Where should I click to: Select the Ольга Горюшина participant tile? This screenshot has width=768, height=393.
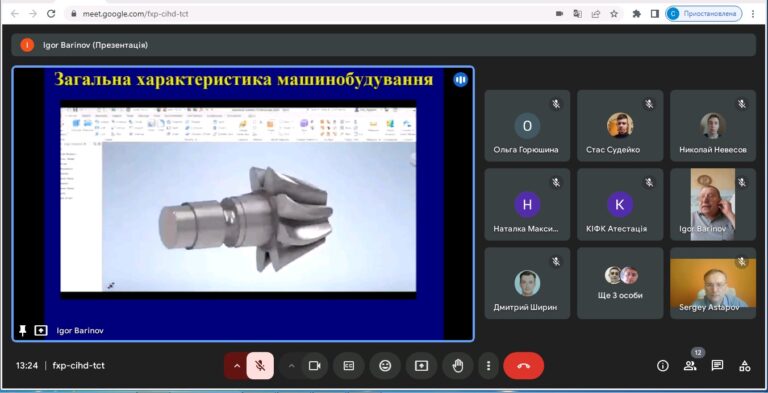(x=527, y=126)
